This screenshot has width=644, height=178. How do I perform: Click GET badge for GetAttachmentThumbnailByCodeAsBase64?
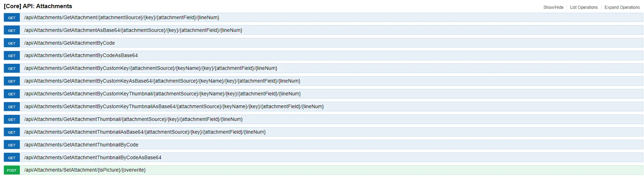click(12, 158)
